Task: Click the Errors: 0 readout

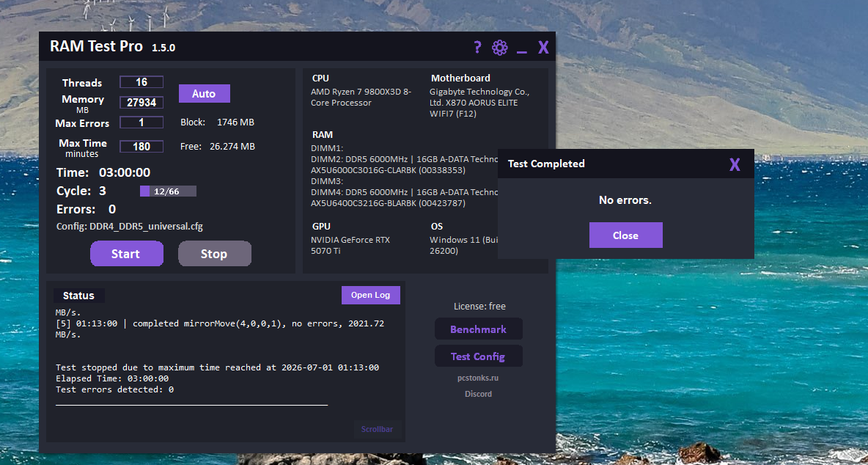Action: coord(87,209)
